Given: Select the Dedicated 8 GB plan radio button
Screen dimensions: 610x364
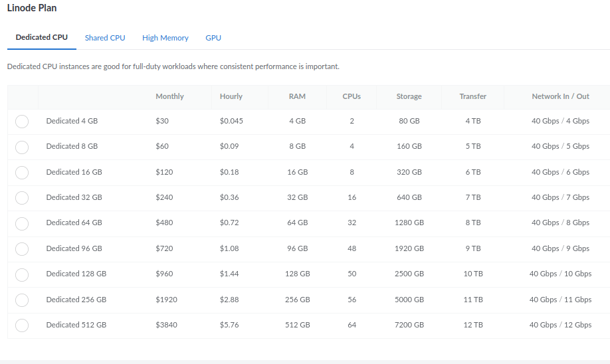Looking at the screenshot, I should pos(22,147).
